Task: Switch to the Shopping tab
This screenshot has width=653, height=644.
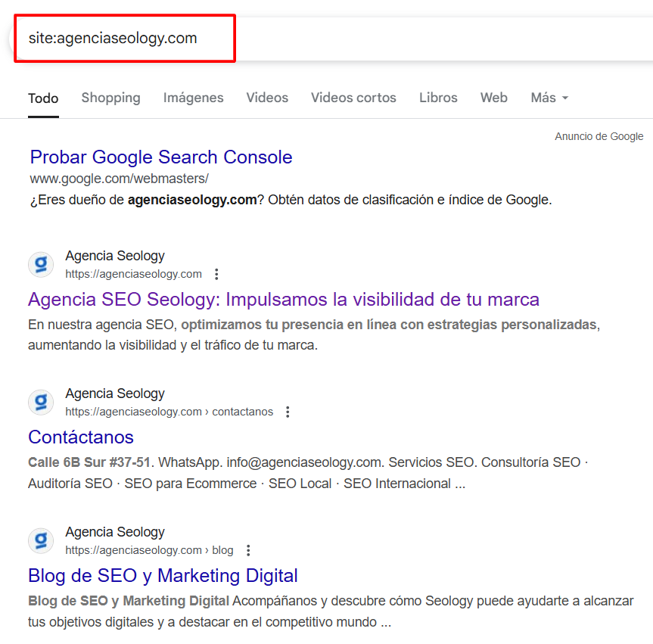Action: tap(110, 98)
